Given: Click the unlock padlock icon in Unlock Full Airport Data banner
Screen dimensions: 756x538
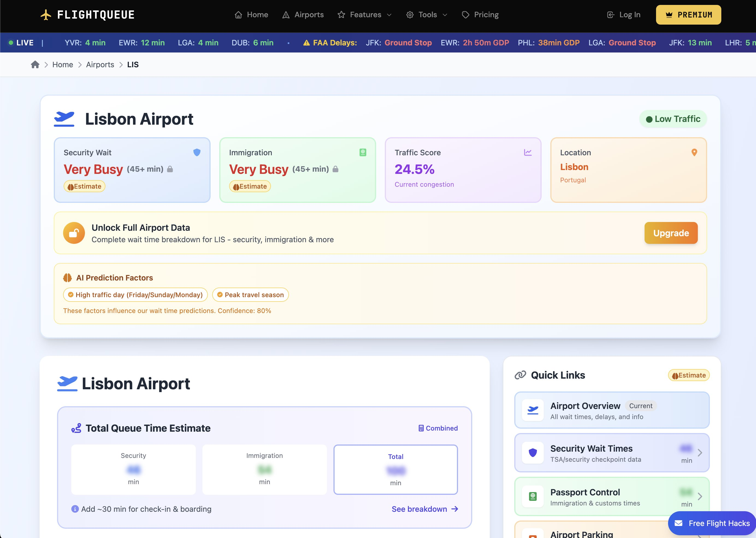Looking at the screenshot, I should tap(74, 233).
